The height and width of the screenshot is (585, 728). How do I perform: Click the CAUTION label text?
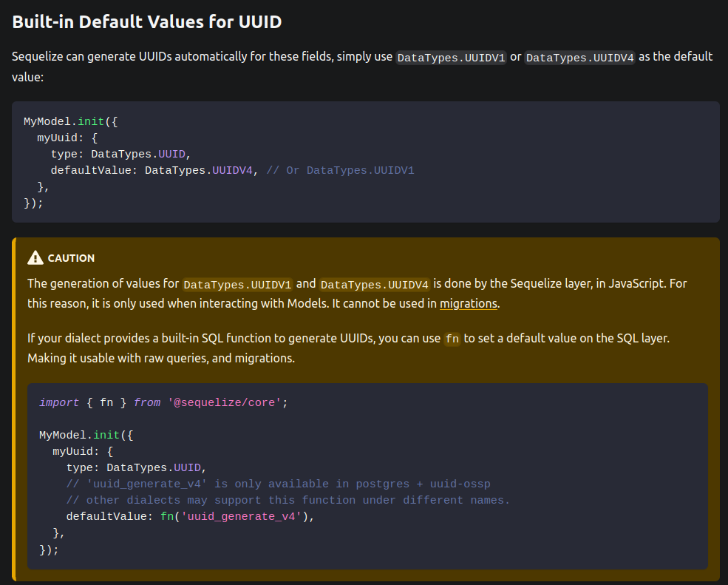click(x=70, y=258)
